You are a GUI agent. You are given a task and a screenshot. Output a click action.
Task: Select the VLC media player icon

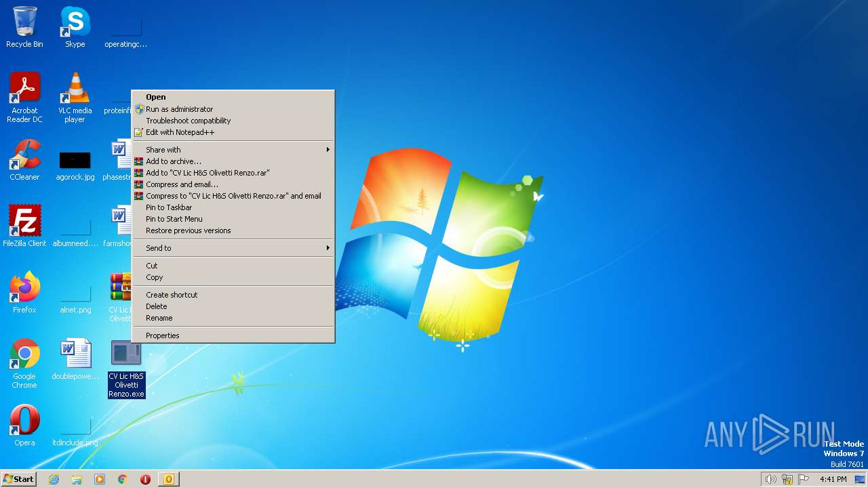pyautogui.click(x=75, y=98)
